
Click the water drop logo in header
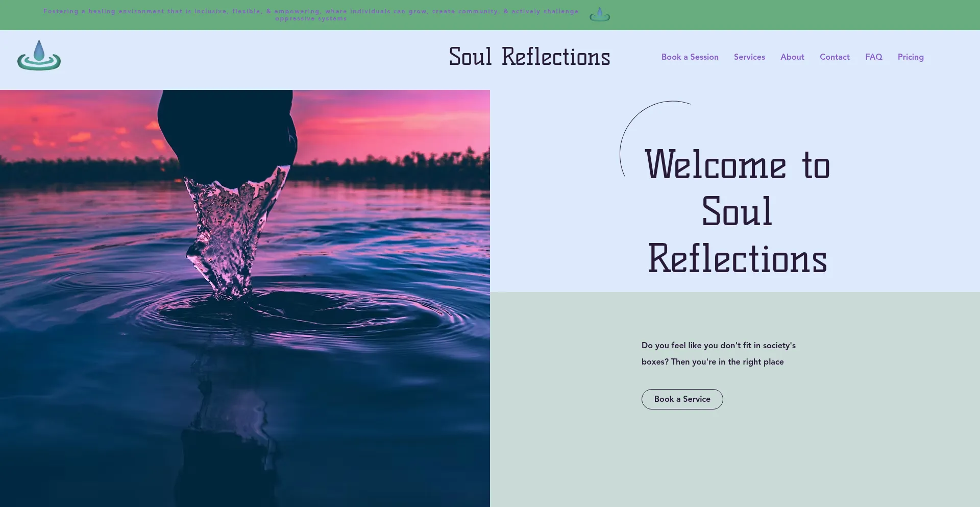(39, 55)
